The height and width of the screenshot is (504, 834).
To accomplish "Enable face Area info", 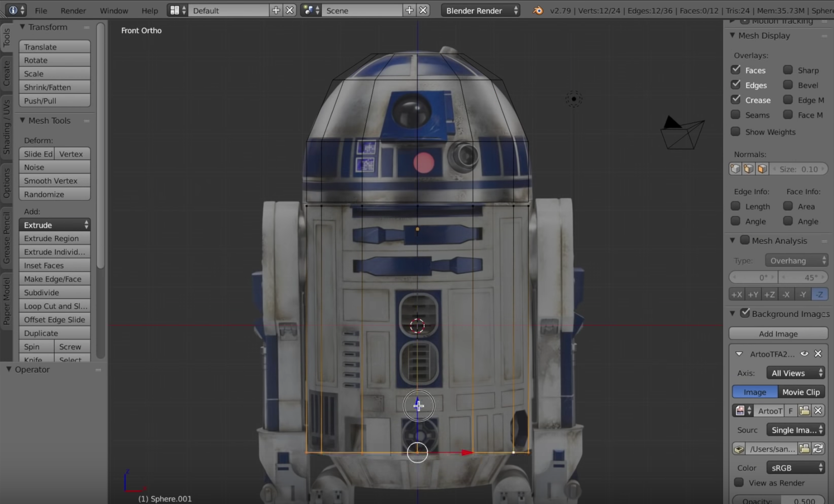I will click(x=788, y=206).
